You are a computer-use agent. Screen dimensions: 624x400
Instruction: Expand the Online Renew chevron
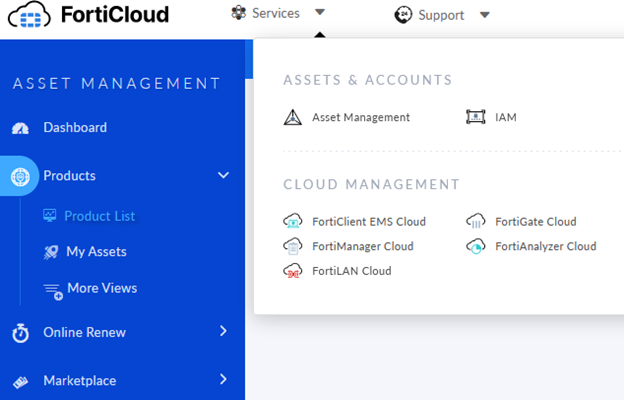[x=223, y=331]
